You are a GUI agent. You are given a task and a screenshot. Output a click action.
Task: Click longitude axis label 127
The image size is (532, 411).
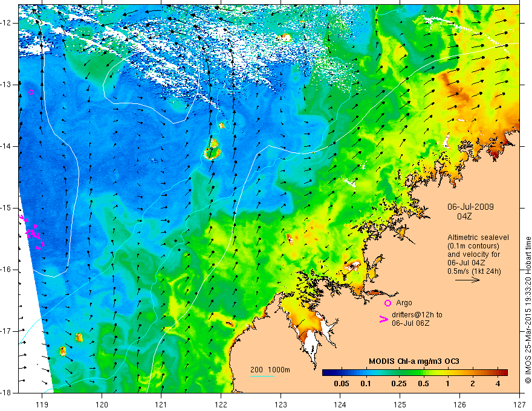(x=519, y=404)
